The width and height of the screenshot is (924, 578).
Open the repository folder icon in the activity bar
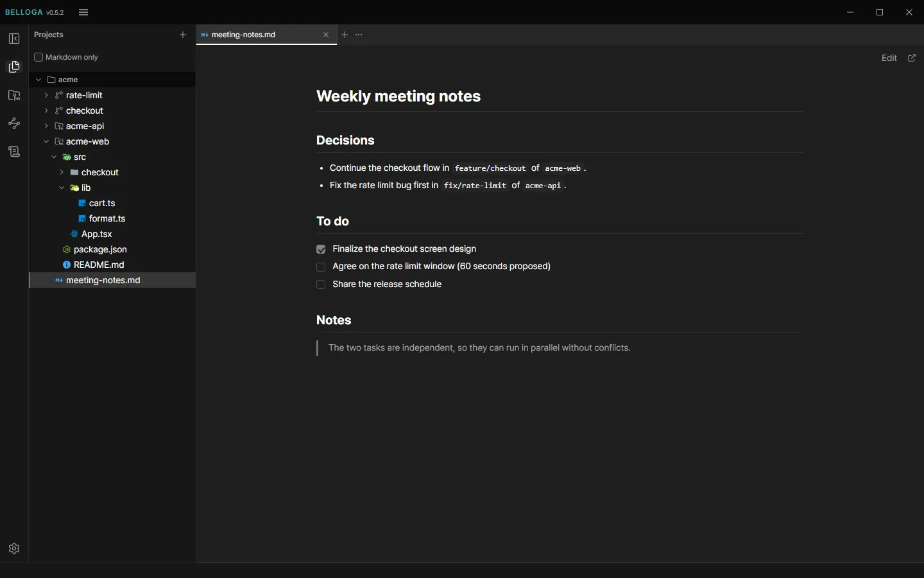pos(14,95)
